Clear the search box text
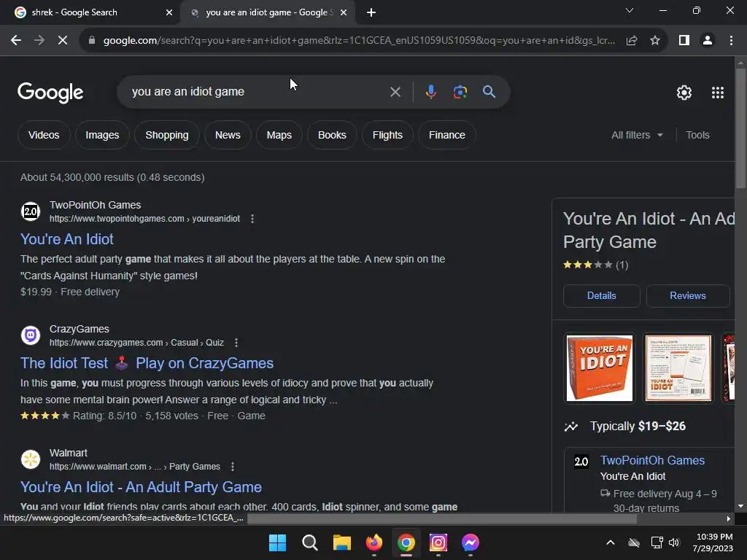This screenshot has height=560, width=747. 395,92
